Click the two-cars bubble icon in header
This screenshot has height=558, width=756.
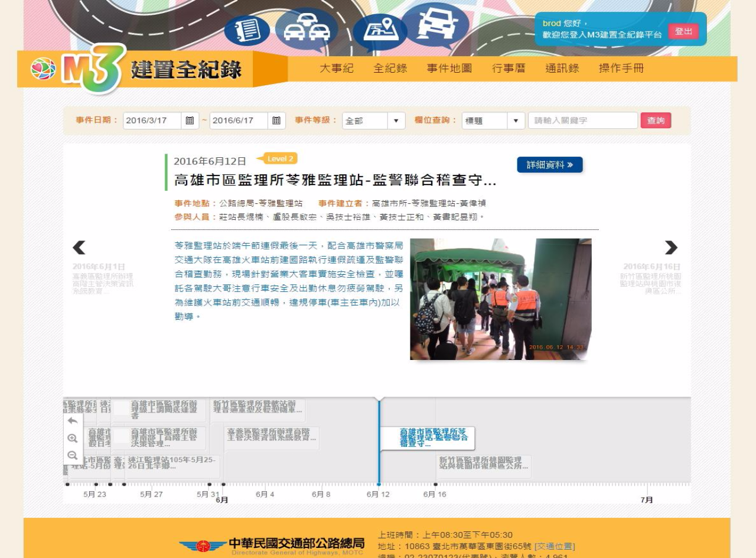tap(307, 30)
